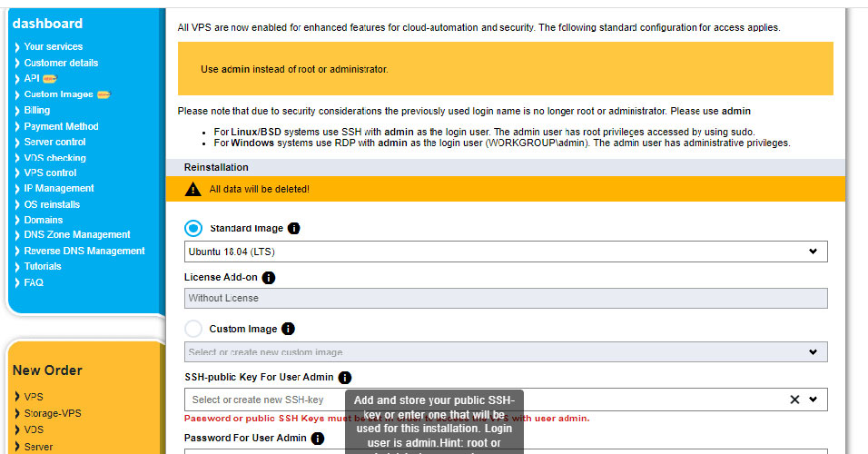Open DNS Zone Management
Screen dimensions: 868x454
coord(77,235)
